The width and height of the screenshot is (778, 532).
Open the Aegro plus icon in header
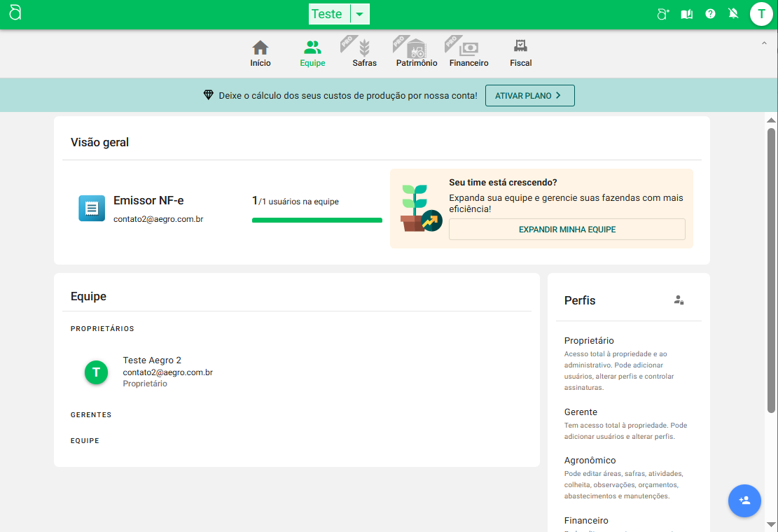pyautogui.click(x=662, y=14)
